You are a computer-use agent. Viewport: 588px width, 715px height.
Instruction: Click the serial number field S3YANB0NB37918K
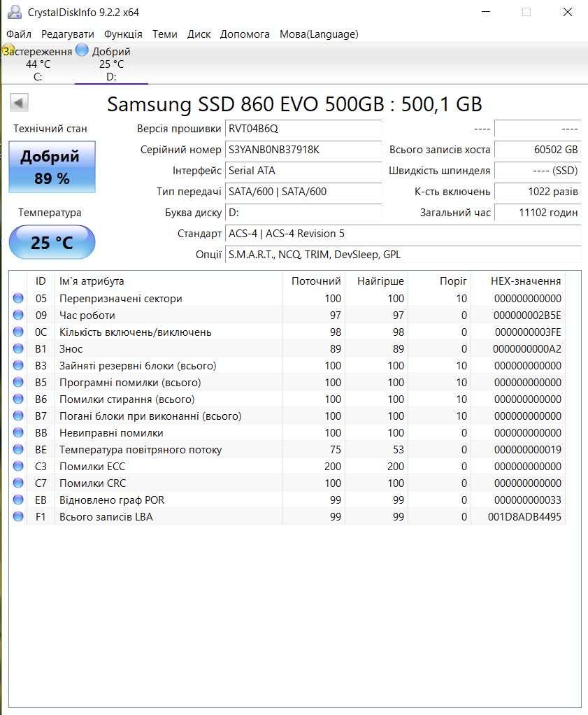tap(303, 150)
